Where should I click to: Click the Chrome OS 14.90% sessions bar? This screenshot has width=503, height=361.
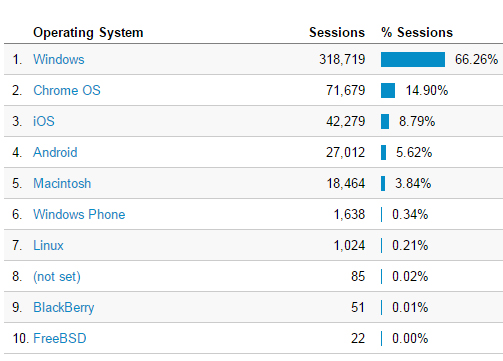click(x=388, y=90)
